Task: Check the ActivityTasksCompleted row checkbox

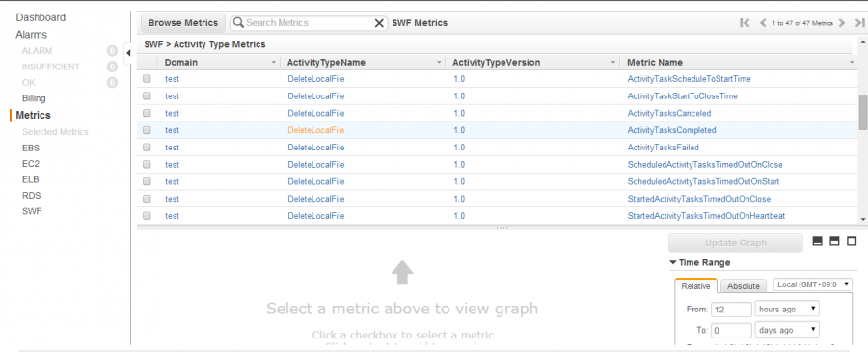Action: click(147, 130)
